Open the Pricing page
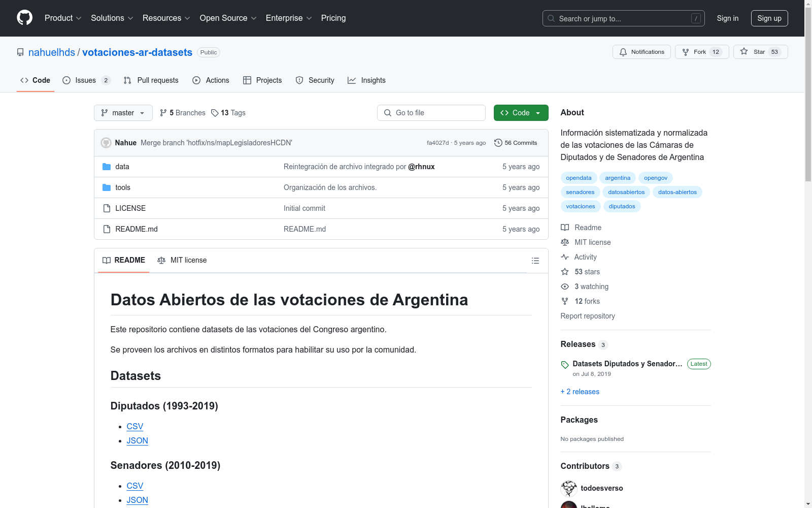This screenshot has width=812, height=508. coord(333,18)
